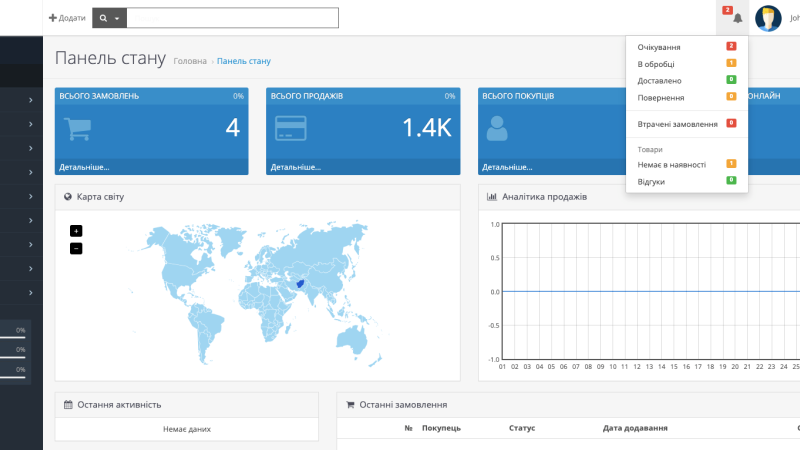Viewport: 800px width, 450px height.
Task: Click Australia on the world map
Action: click(352, 338)
